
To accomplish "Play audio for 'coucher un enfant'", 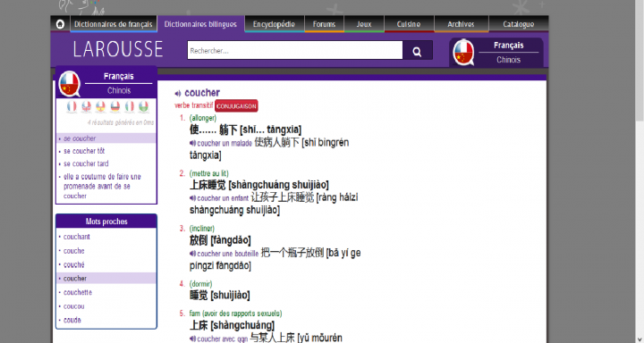I will 192,198.
